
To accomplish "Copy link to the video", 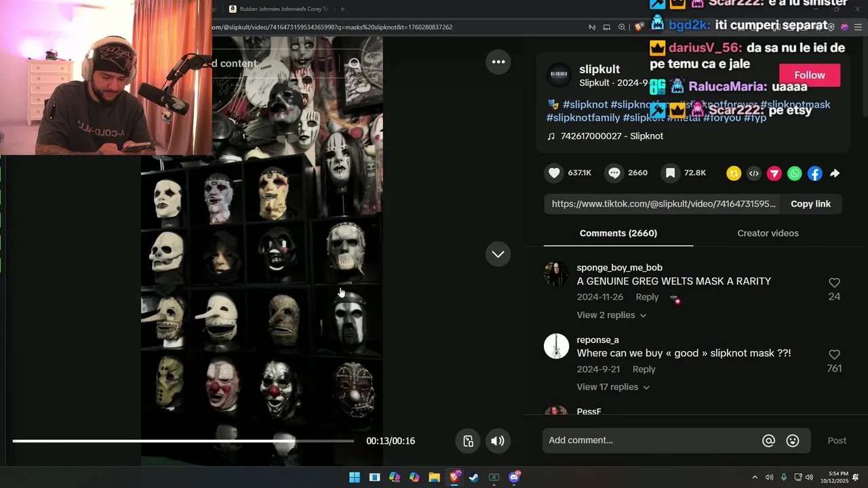I will [x=810, y=204].
